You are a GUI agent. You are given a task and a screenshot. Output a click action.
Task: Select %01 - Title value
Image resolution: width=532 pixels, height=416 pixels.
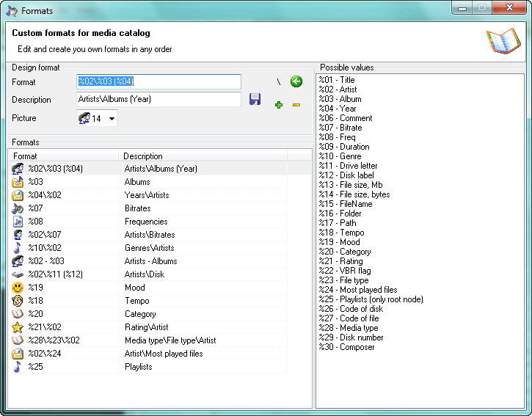pyautogui.click(x=337, y=80)
